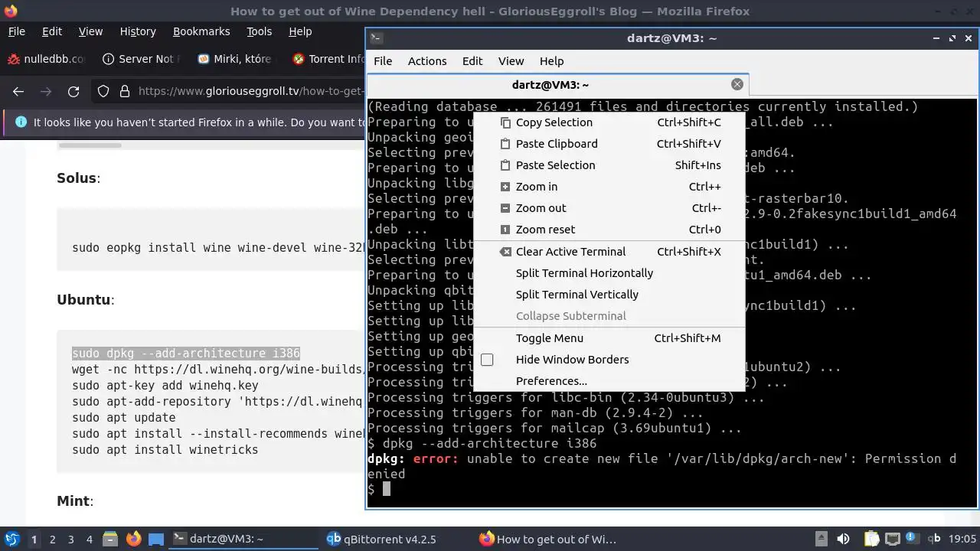This screenshot has height=551, width=980.
Task: Click the site security padlock icon
Action: (x=124, y=91)
